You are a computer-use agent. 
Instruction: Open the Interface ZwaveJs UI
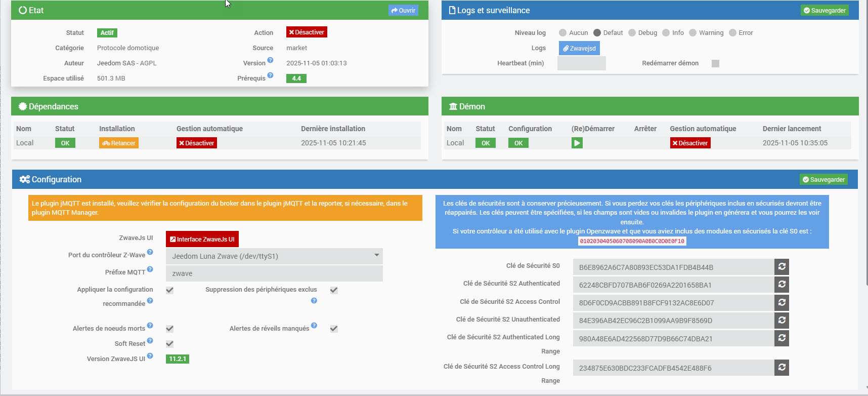[202, 239]
